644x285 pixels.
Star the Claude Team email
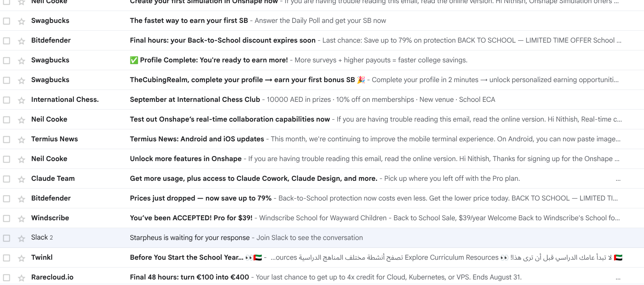(x=21, y=179)
